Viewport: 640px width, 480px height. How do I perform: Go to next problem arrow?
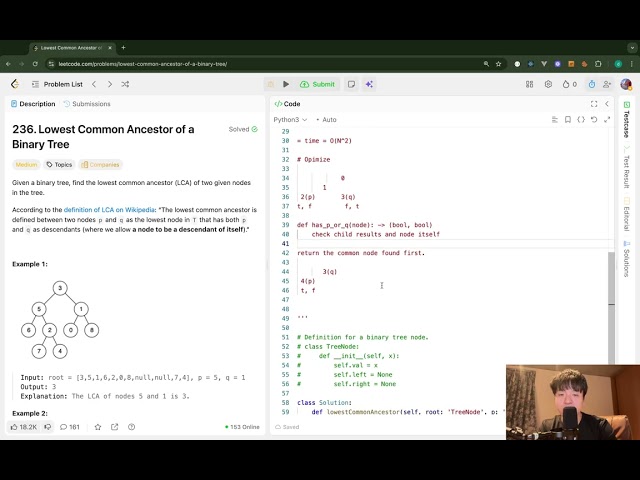click(109, 84)
